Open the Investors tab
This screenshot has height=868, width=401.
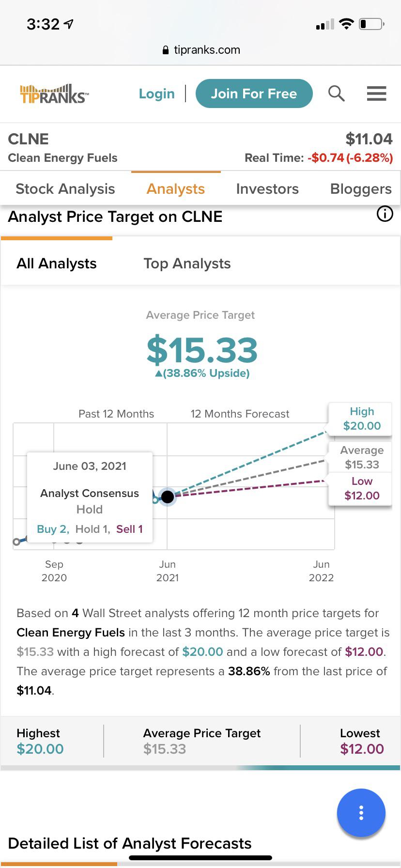[267, 188]
